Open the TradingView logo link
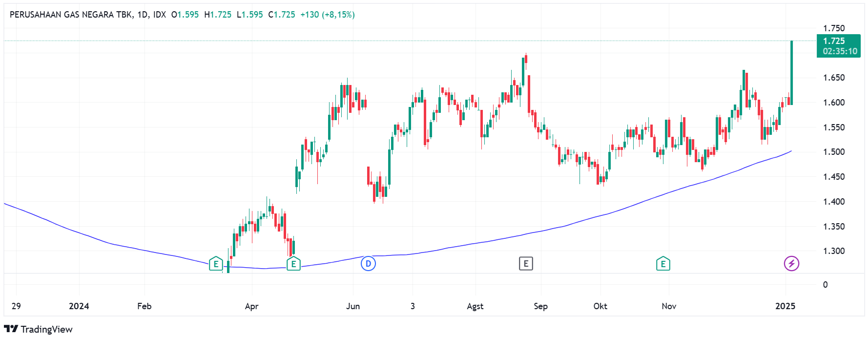 (x=39, y=329)
